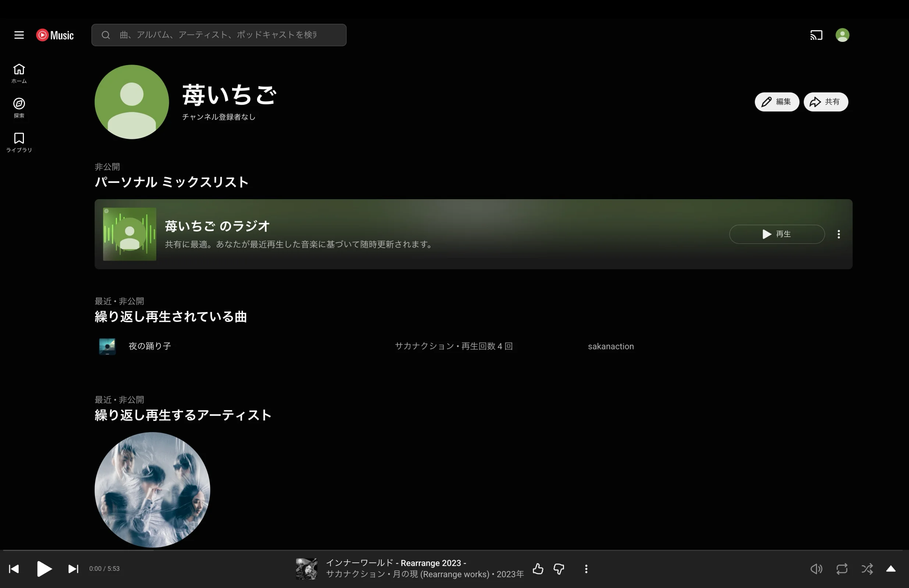Open ライブラリ in the sidebar
This screenshot has width=909, height=588.
[19, 143]
